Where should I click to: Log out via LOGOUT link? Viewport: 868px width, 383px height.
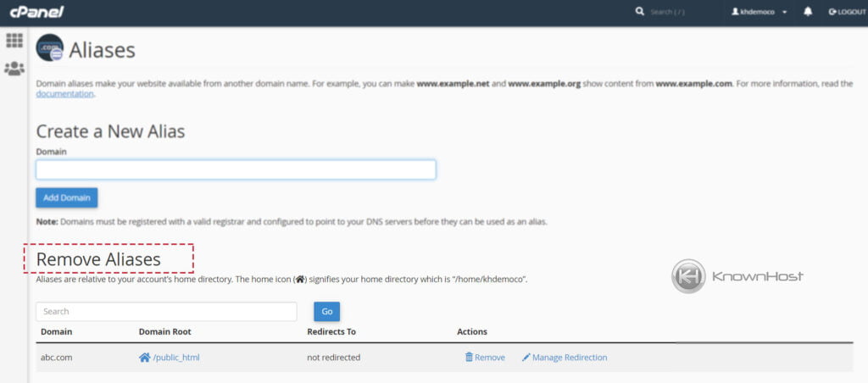click(x=847, y=12)
